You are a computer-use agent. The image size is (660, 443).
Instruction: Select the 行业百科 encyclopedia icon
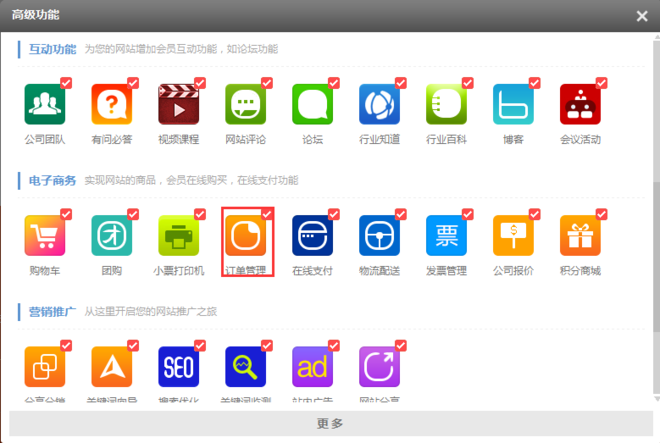pos(446,104)
